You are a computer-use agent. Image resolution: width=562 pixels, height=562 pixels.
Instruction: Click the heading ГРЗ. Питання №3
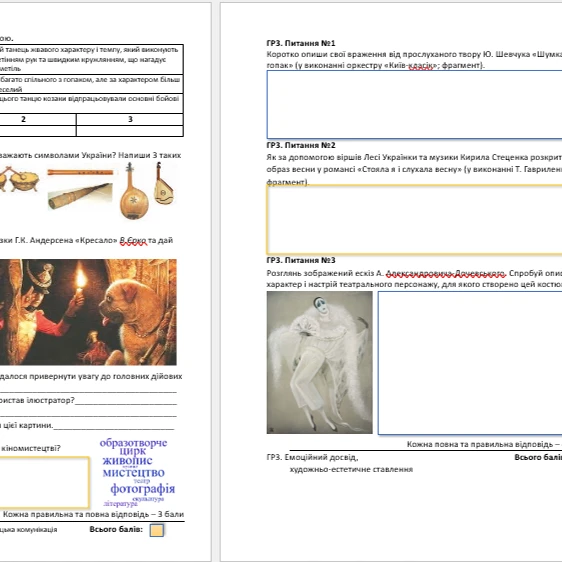(x=301, y=260)
